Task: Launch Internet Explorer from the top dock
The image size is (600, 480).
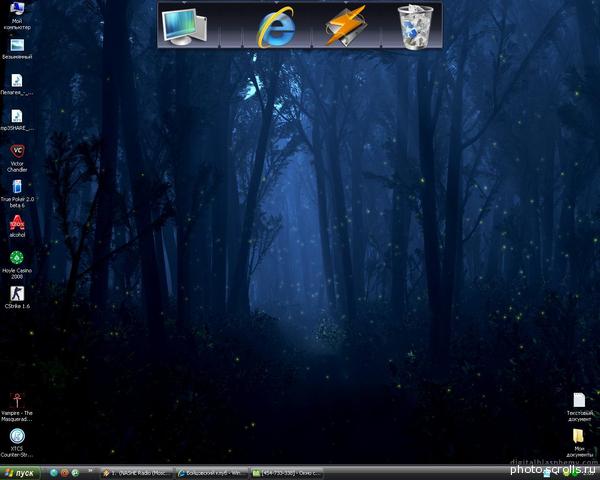Action: (276, 27)
